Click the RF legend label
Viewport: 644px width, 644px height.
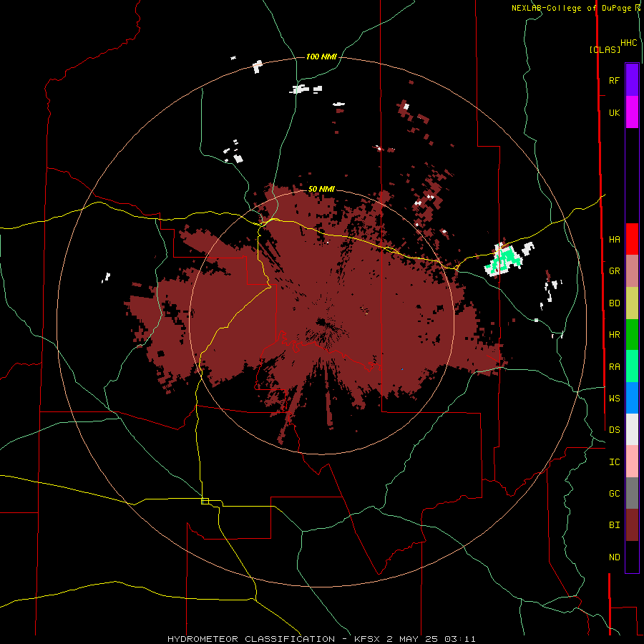(614, 80)
